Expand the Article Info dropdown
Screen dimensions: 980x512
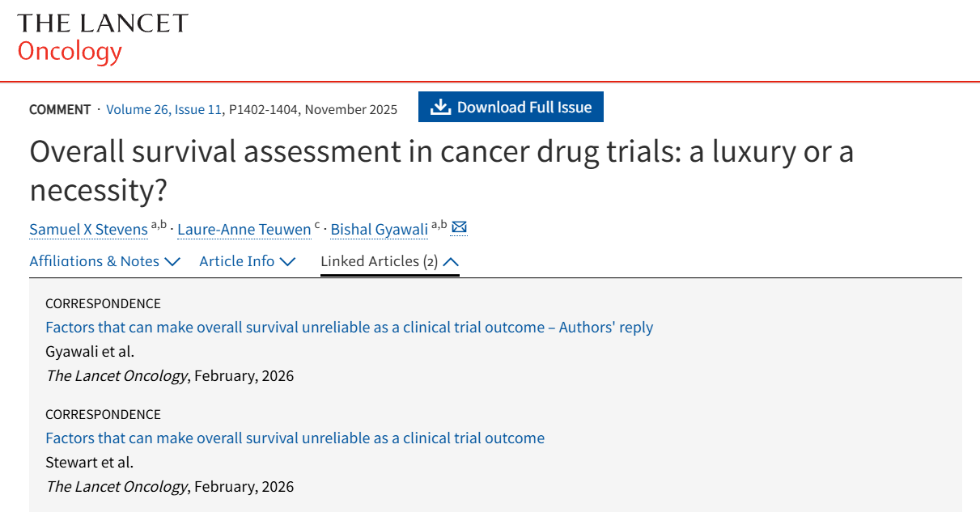click(x=248, y=261)
